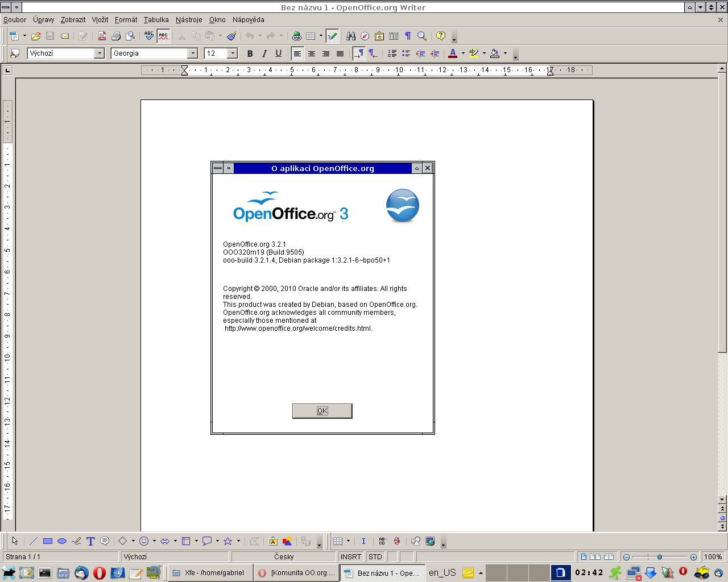The width and height of the screenshot is (728, 582).
Task: Click OK in the About dialog
Action: point(322,411)
